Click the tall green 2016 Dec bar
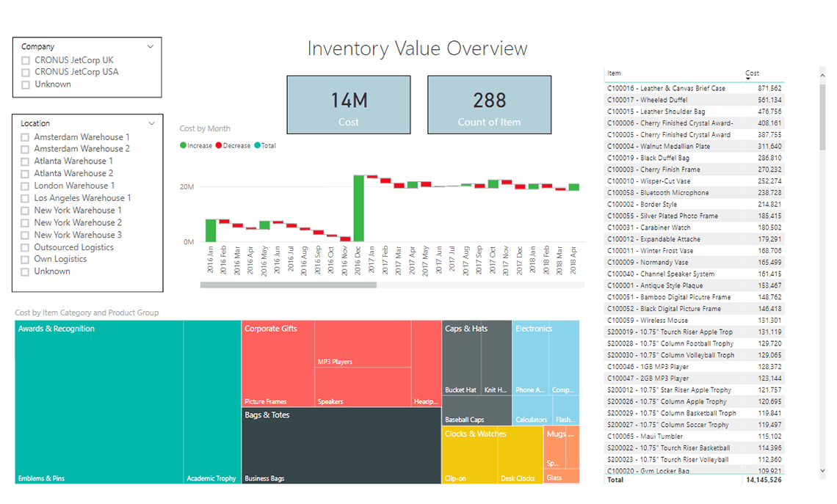This screenshot has height=504, width=837. click(359, 208)
